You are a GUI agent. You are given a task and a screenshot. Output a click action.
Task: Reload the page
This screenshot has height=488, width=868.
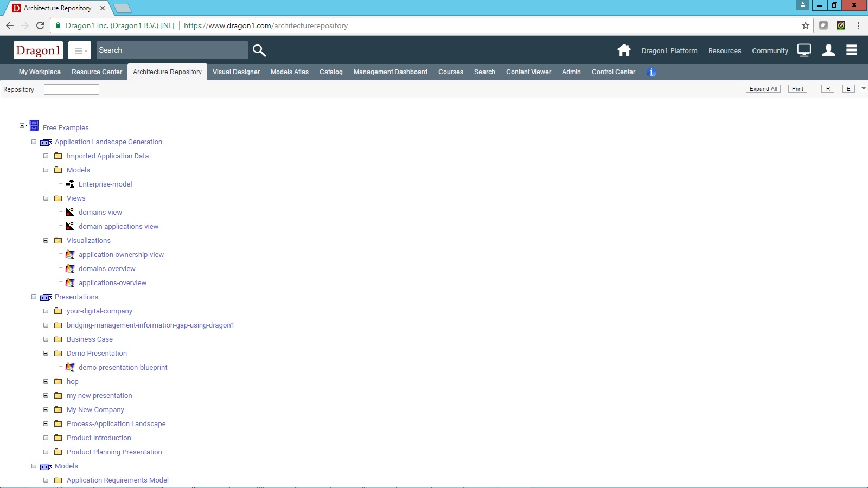[40, 25]
